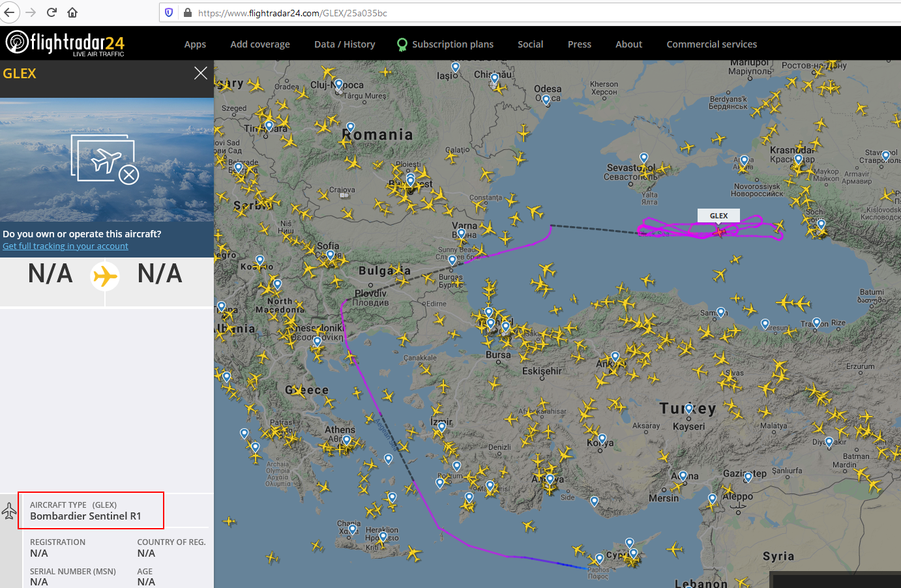The width and height of the screenshot is (901, 588).
Task: Click the Flightradar24 logo
Action: [x=65, y=44]
